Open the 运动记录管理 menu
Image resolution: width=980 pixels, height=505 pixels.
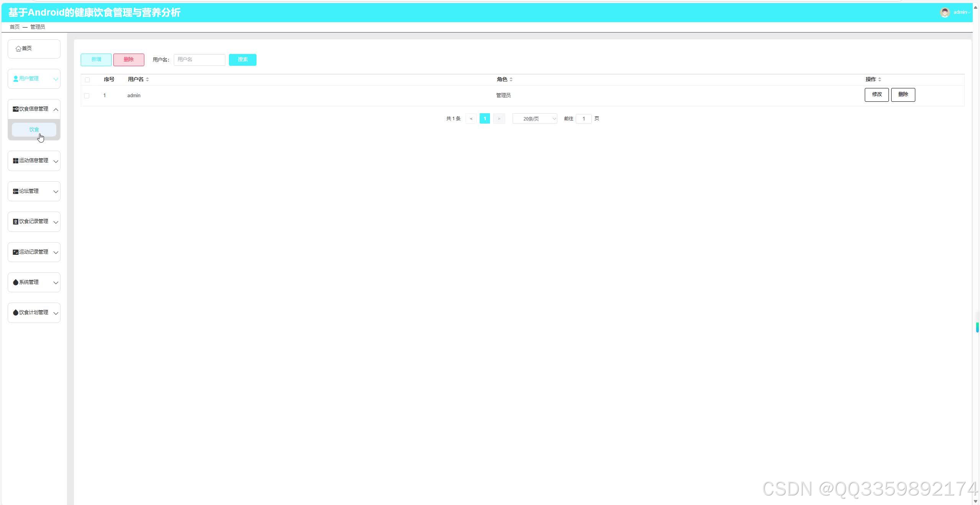point(34,252)
